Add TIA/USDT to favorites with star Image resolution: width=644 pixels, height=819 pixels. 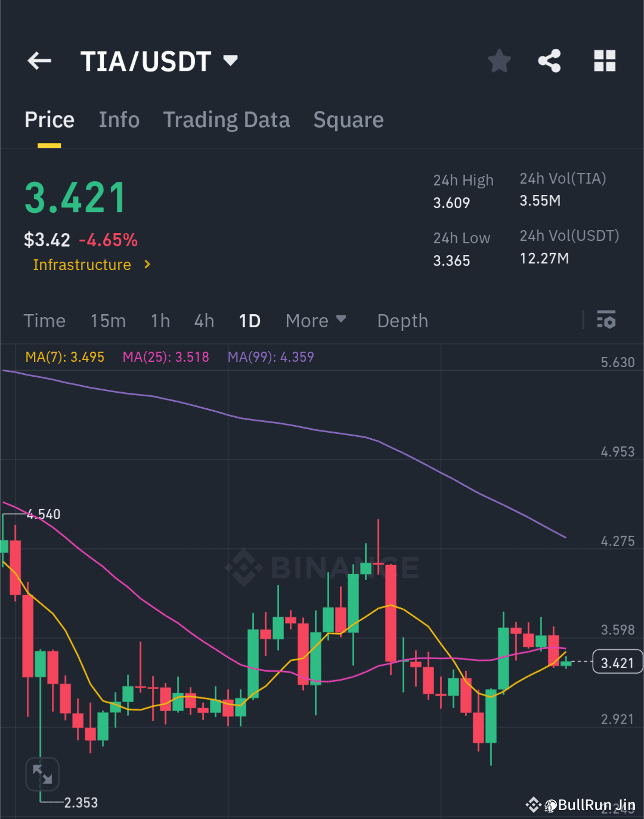pos(499,61)
